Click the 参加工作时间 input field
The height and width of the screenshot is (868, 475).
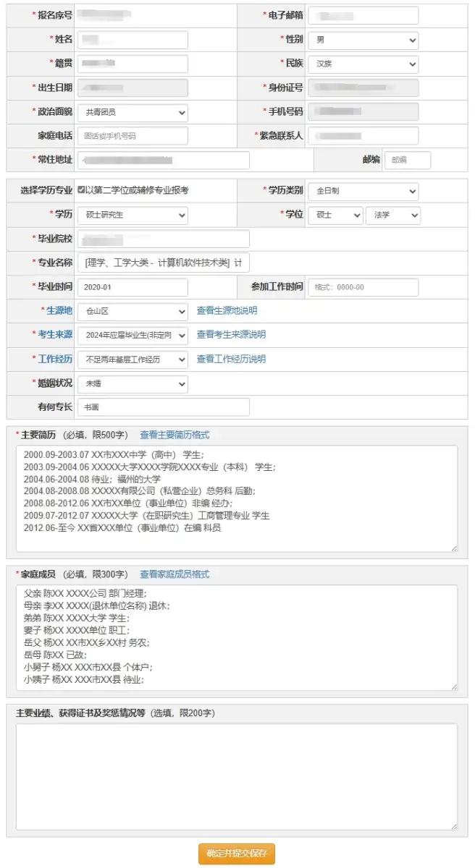tap(363, 287)
